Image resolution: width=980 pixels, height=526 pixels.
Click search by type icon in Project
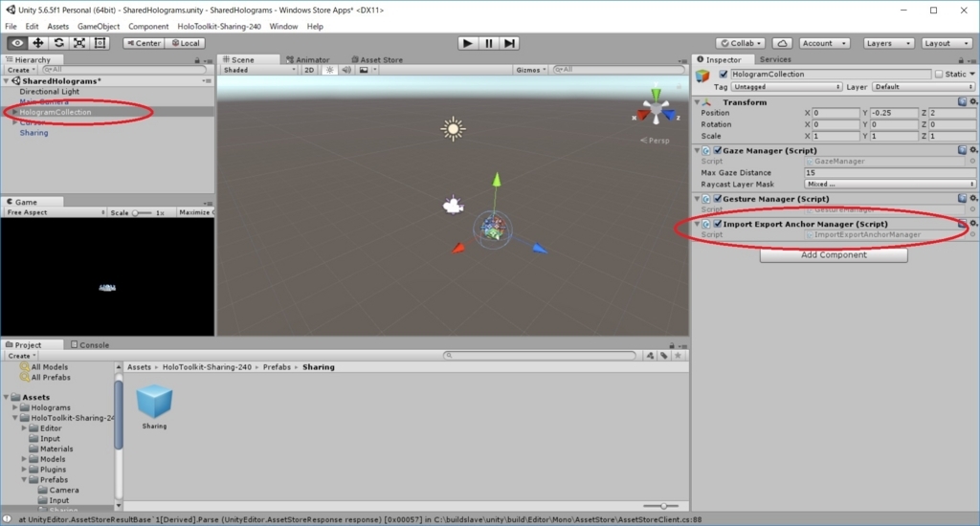(x=650, y=356)
